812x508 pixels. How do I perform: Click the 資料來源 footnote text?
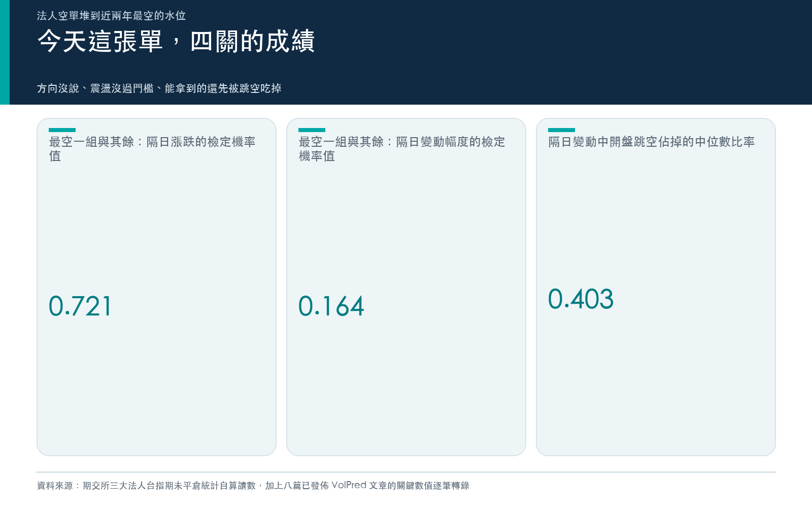tap(253, 486)
